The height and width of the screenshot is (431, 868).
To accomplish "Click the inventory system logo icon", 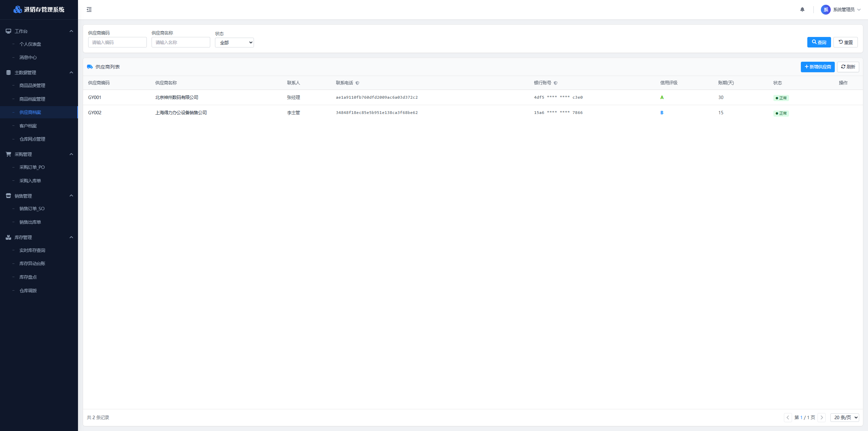I will pyautogui.click(x=18, y=9).
